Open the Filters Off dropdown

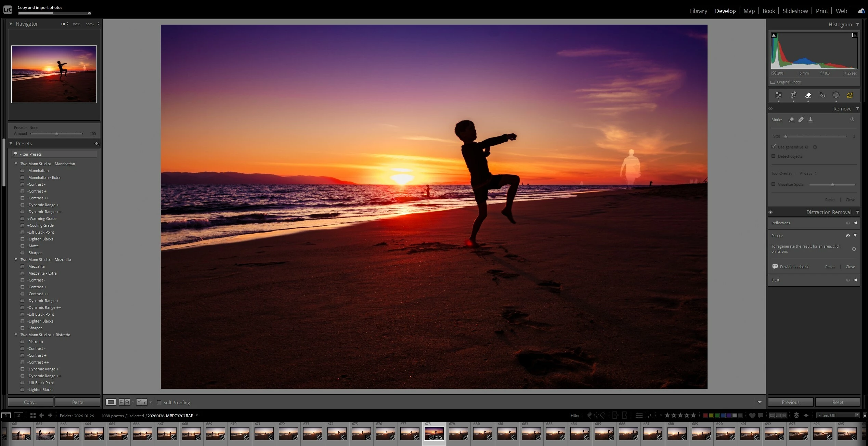[x=838, y=415]
